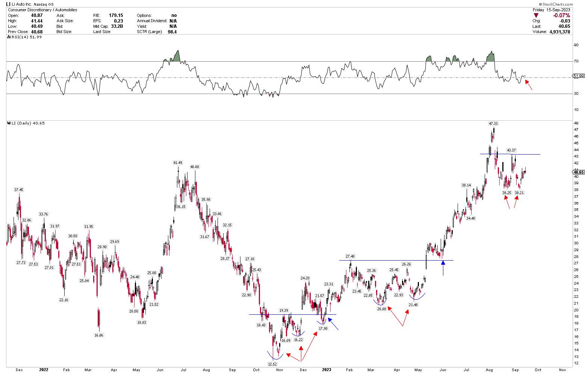
Task: Click the 48 level on price axis
Action: coord(576,123)
